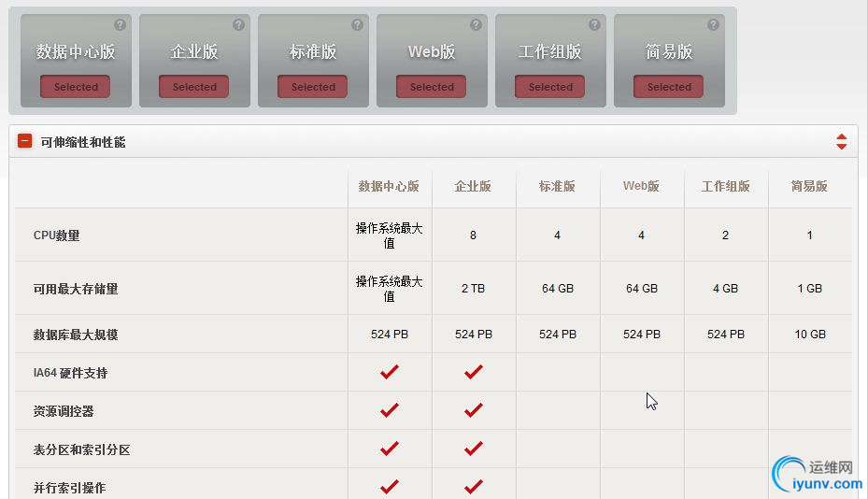The height and width of the screenshot is (499, 868).
Task: Open help icon on 简易版 card
Action: click(x=713, y=25)
